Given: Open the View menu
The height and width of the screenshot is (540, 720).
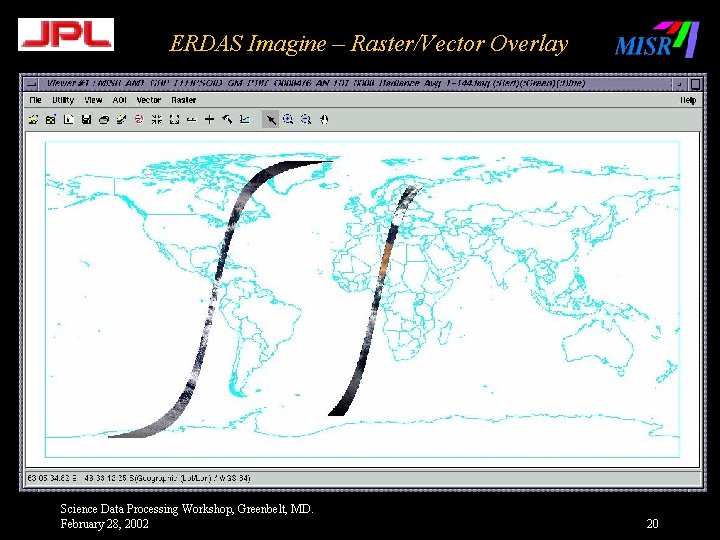Looking at the screenshot, I should coord(93,100).
